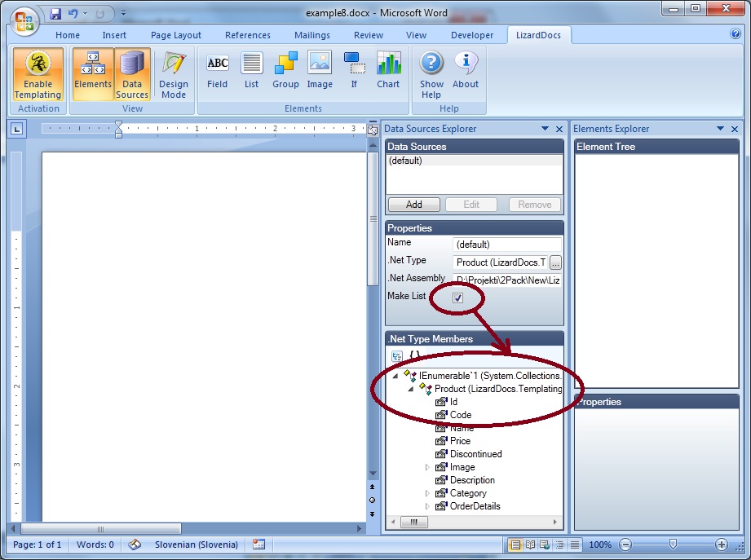Open the Page Layout tab

pyautogui.click(x=176, y=35)
